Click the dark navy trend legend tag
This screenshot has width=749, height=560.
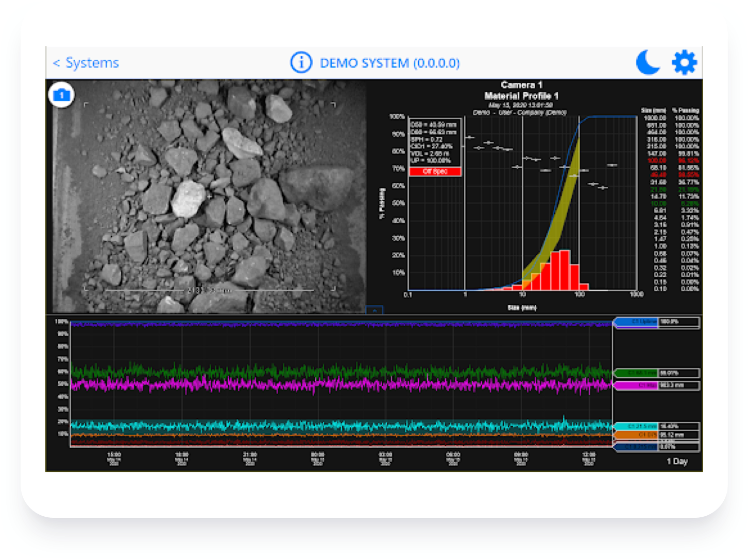(x=637, y=447)
